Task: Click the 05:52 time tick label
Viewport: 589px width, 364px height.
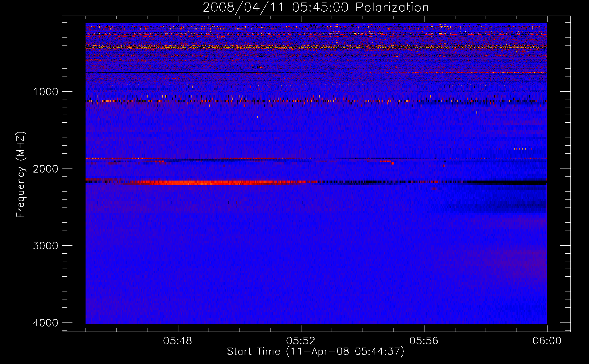Action: [301, 341]
